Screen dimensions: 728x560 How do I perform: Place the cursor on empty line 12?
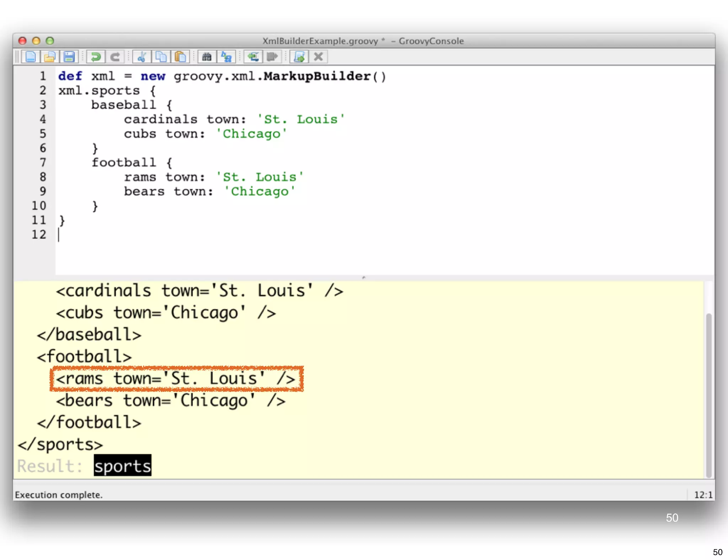142,235
